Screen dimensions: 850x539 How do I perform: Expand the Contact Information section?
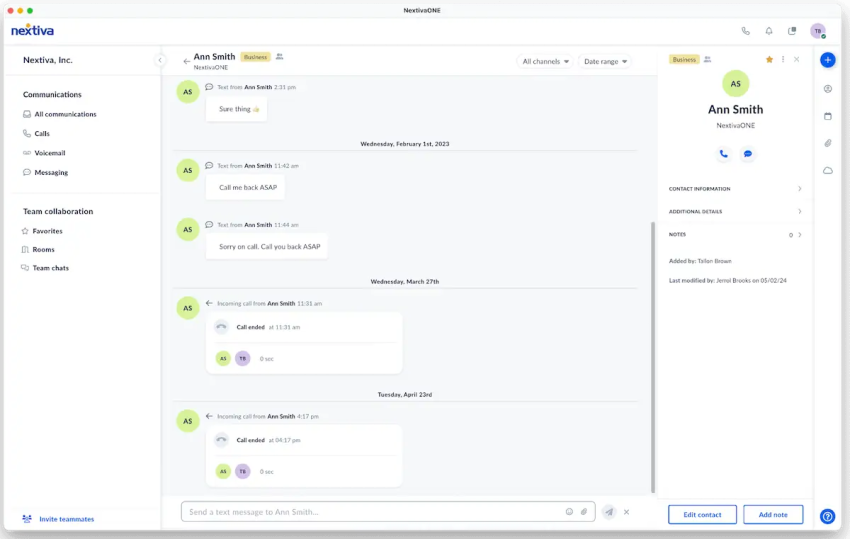(x=735, y=189)
